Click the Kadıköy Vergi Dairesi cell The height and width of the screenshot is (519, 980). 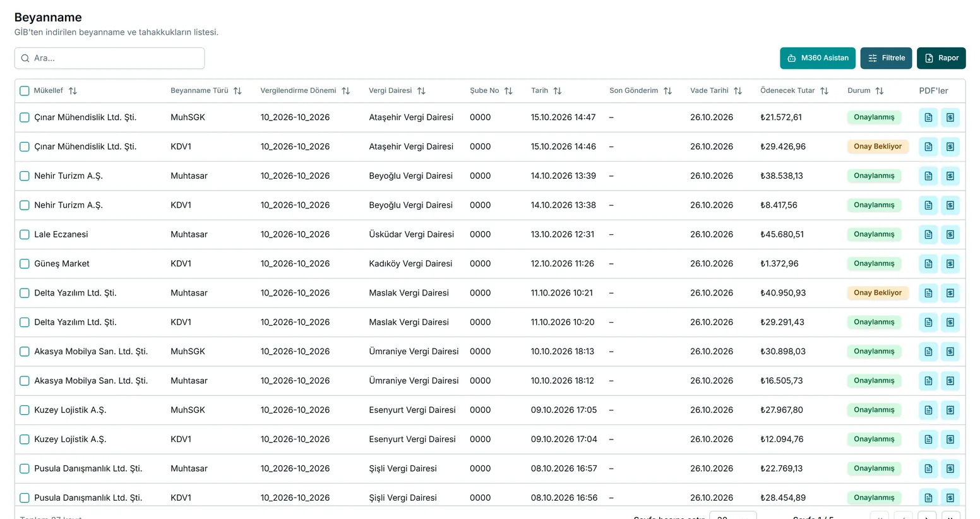tap(410, 264)
